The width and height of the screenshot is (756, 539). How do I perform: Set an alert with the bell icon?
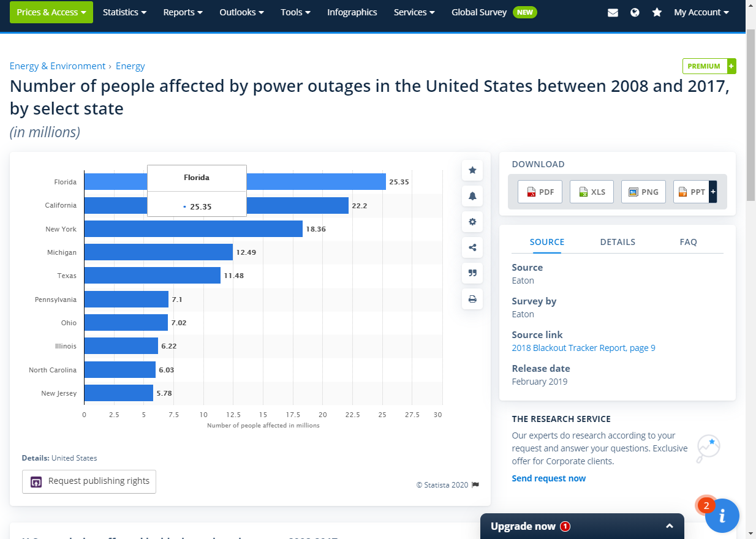coord(472,196)
